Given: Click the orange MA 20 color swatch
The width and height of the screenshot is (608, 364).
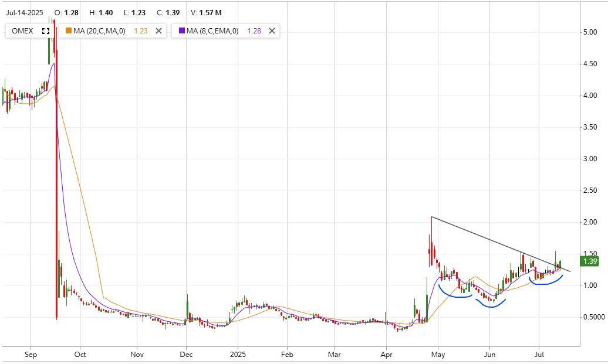Looking at the screenshot, I should tap(69, 30).
